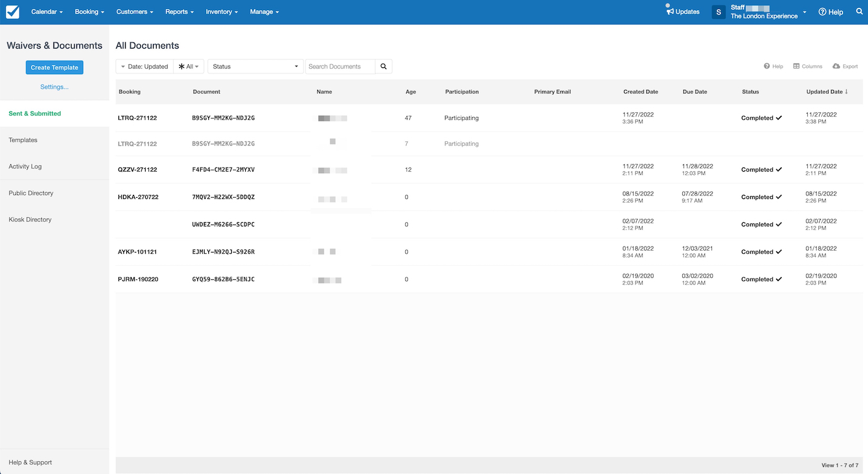
Task: Click the Create Template button
Action: coord(55,67)
